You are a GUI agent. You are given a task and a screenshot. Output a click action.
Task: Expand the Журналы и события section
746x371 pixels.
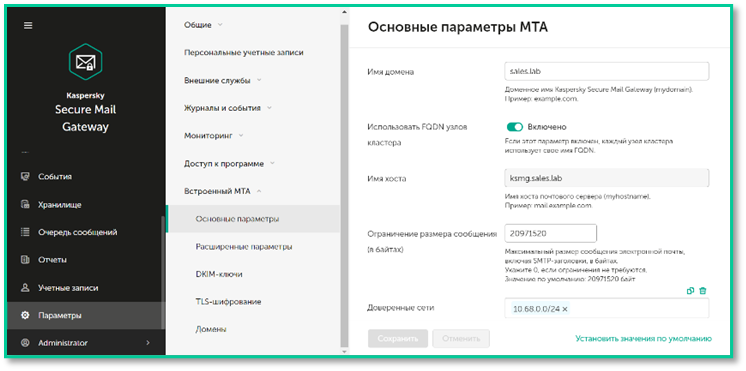(x=269, y=108)
